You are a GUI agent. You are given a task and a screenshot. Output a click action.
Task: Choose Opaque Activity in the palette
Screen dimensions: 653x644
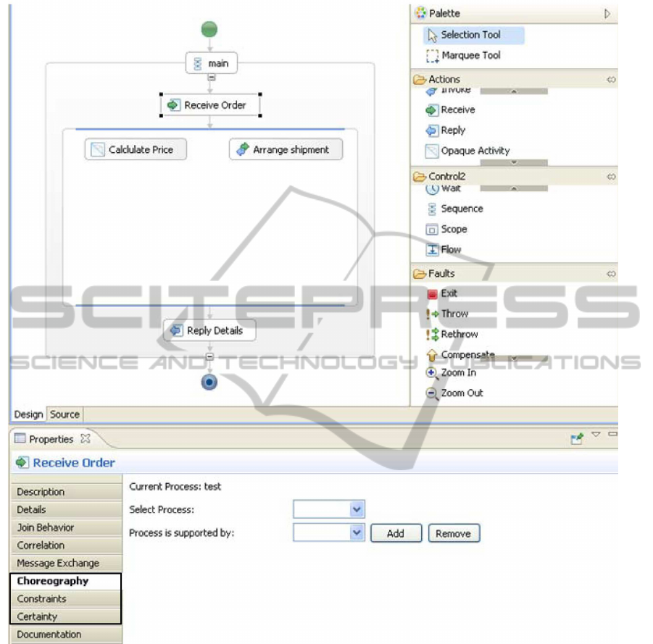click(475, 151)
